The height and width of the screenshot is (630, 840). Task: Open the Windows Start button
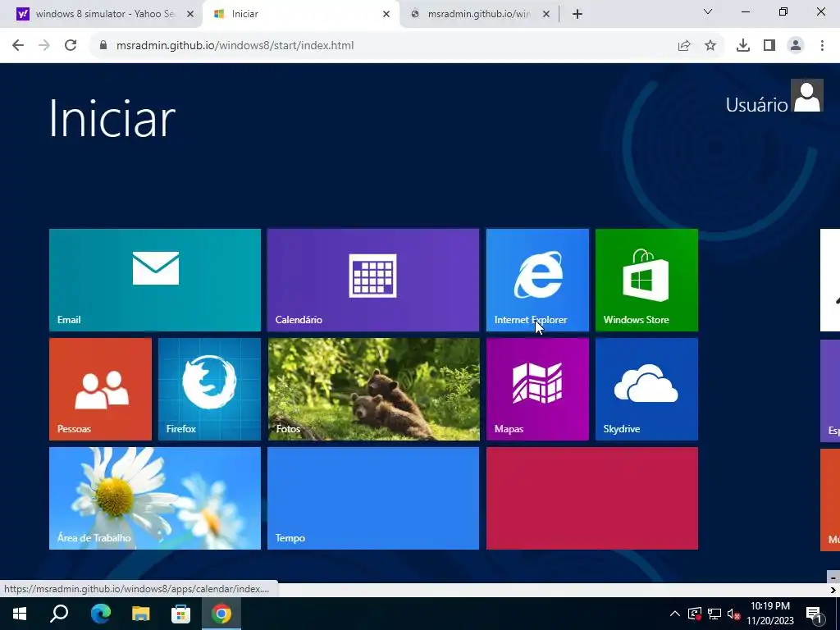[x=20, y=614]
